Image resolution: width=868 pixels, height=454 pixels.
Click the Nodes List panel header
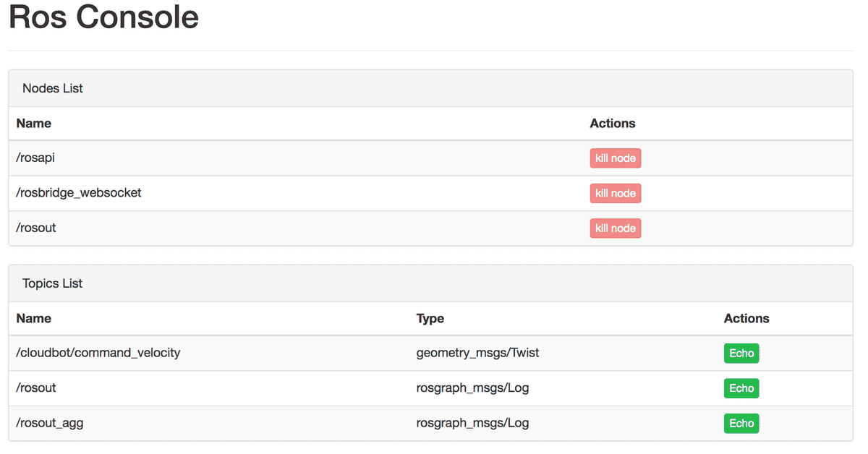click(x=53, y=88)
